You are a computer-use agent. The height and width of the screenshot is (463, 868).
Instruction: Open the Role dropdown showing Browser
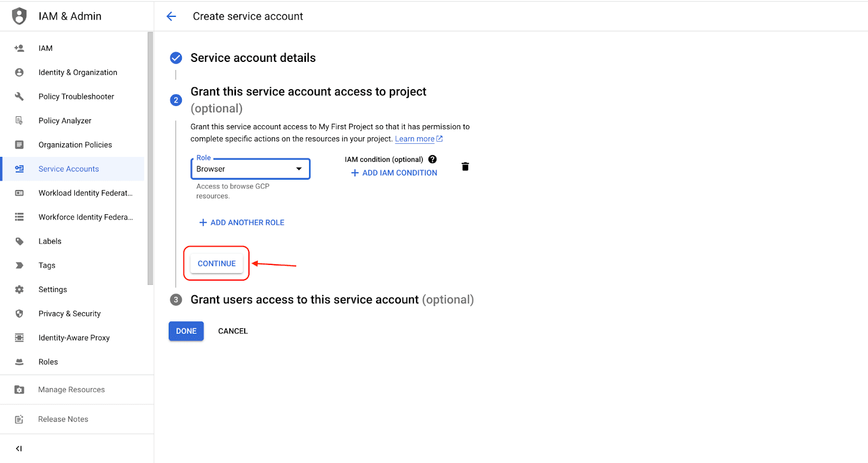[x=250, y=169]
